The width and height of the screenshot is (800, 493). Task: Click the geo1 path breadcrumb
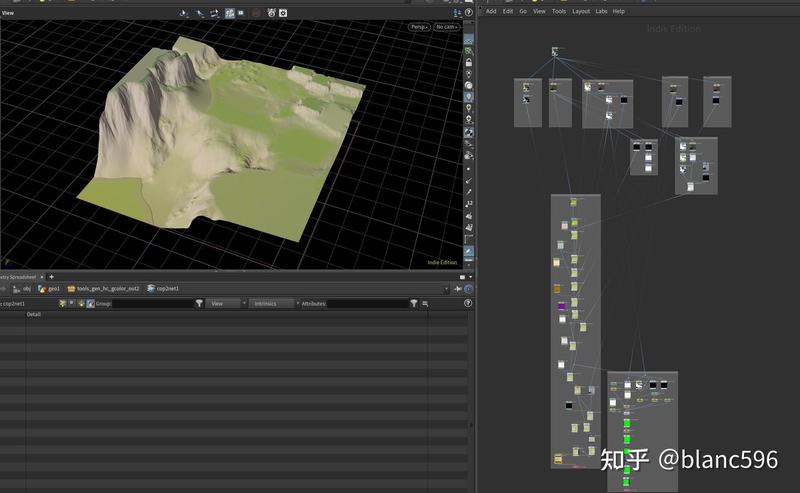55,288
